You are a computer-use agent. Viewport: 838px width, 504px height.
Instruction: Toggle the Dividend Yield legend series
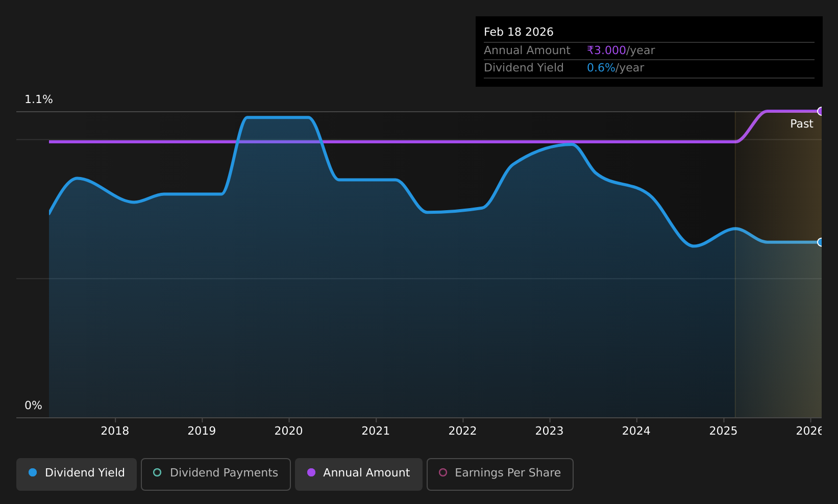77,474
